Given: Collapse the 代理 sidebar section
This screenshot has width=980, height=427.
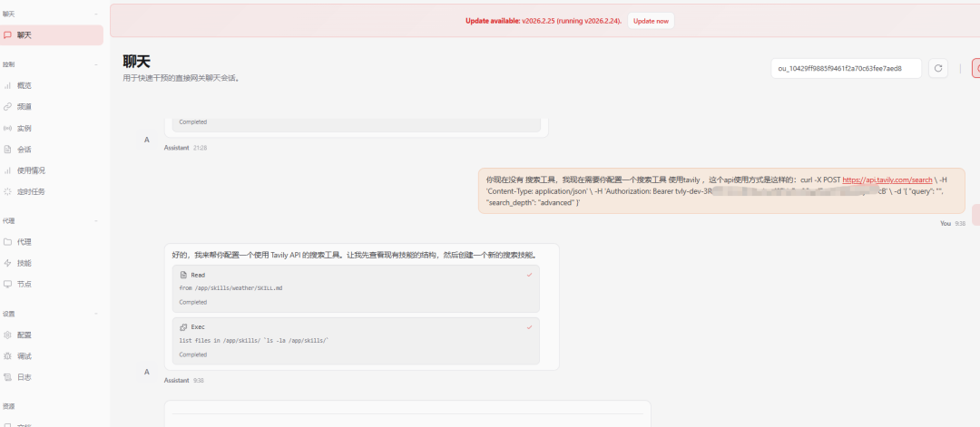Looking at the screenshot, I should point(96,220).
